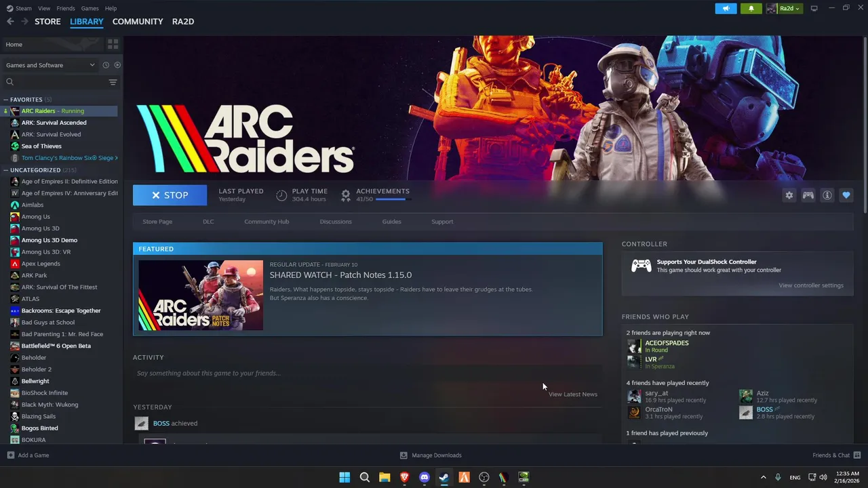Screen dimensions: 868x488
Task: Click the library search field
Action: (x=54, y=82)
